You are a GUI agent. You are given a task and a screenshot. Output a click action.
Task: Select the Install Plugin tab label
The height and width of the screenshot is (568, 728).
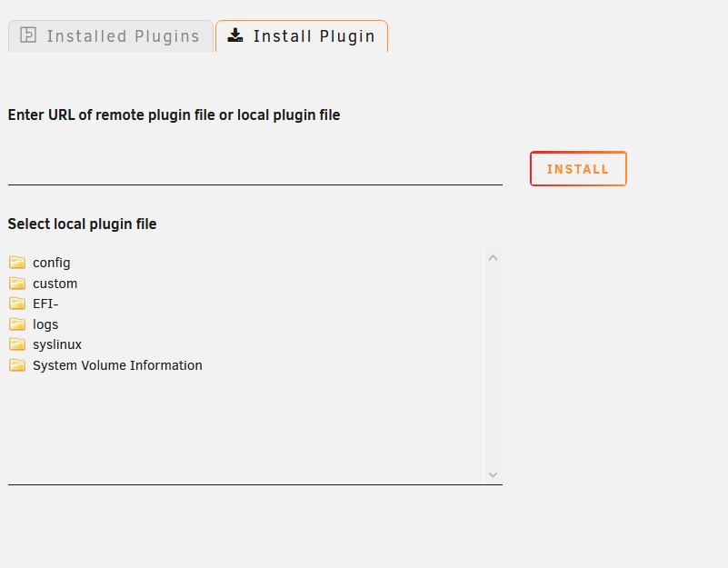click(x=314, y=35)
